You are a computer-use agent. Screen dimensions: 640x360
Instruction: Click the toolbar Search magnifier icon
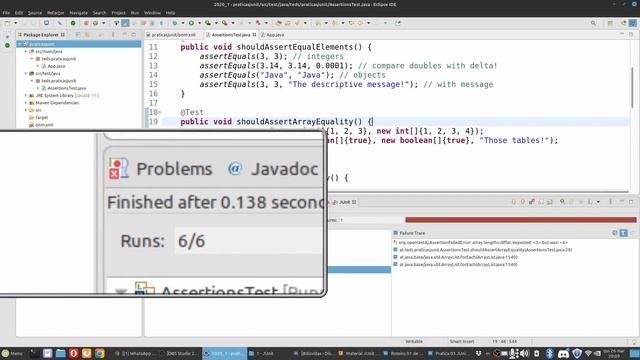coord(593,23)
